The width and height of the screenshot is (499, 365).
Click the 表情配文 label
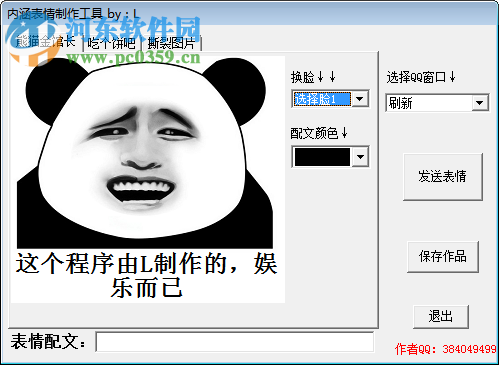point(48,342)
